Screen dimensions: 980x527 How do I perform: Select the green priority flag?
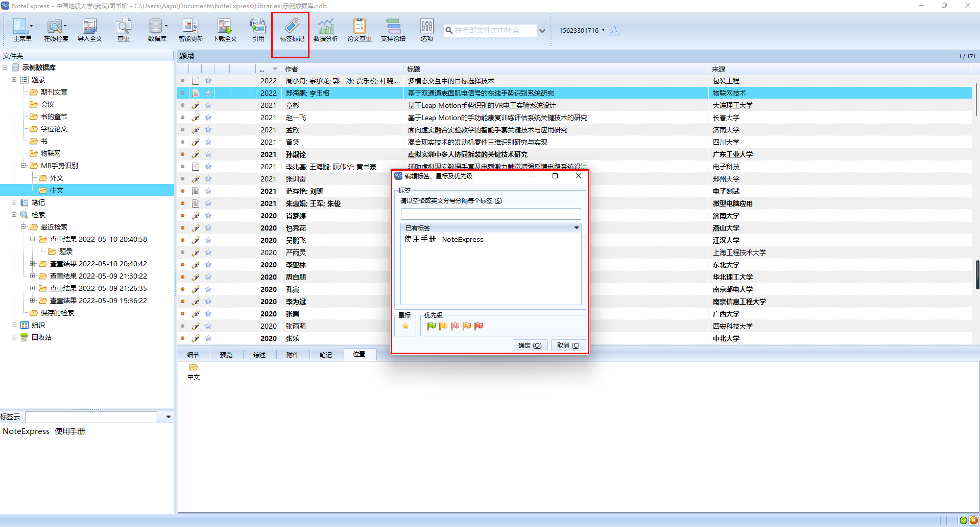tap(432, 326)
